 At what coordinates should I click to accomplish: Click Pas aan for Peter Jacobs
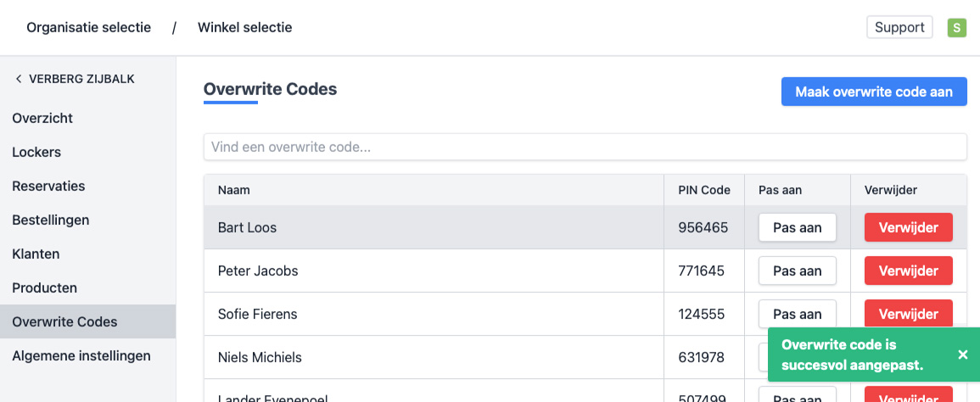(798, 271)
